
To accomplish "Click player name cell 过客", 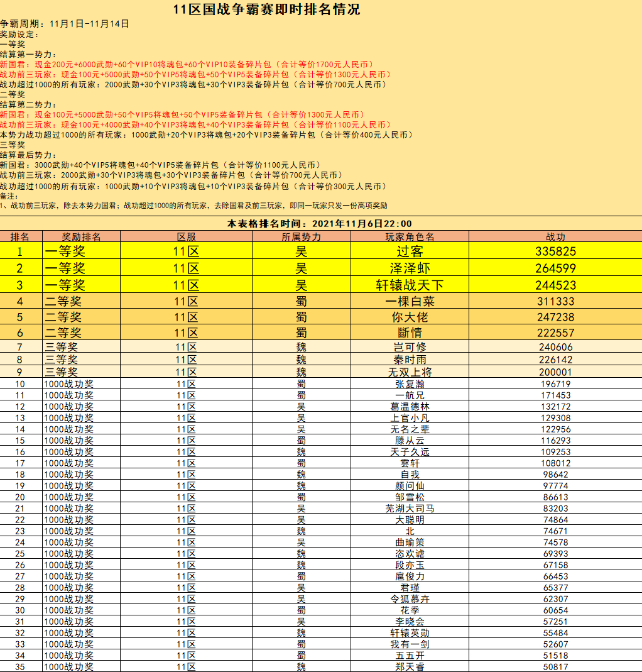I will coord(410,251).
